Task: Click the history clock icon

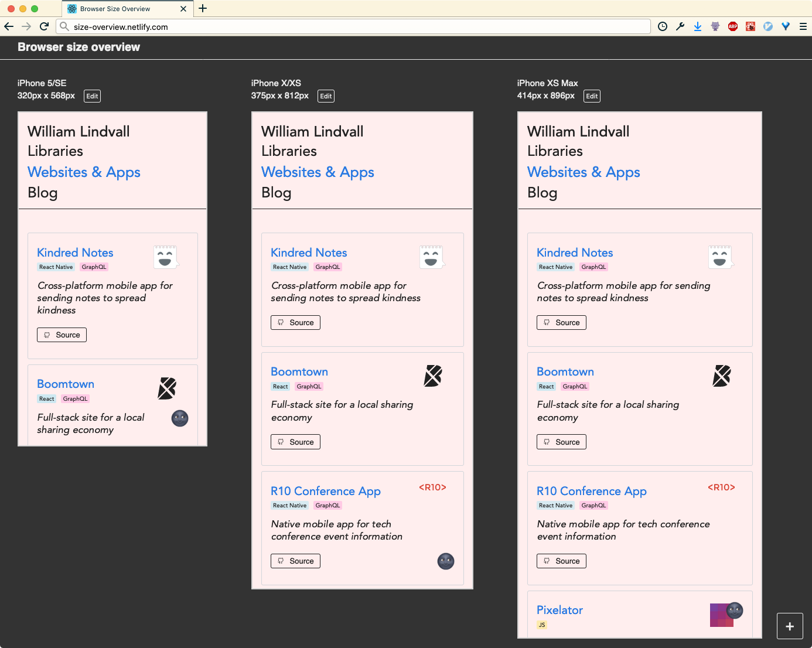Action: point(662,26)
